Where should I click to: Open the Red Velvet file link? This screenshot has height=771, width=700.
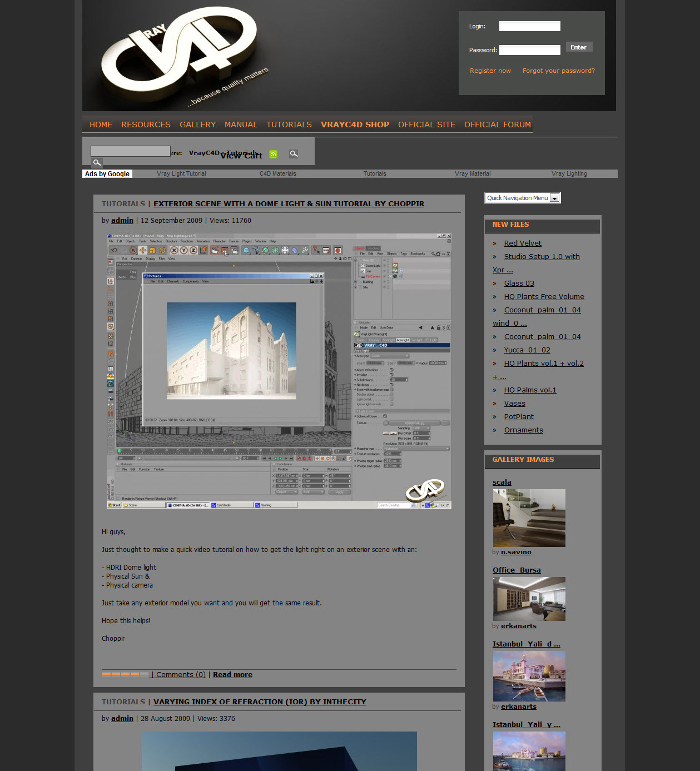coord(523,243)
